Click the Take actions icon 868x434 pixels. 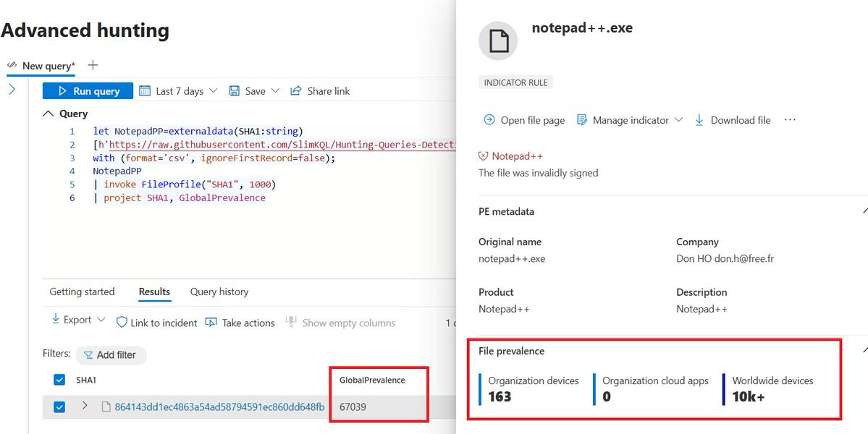[x=211, y=323]
